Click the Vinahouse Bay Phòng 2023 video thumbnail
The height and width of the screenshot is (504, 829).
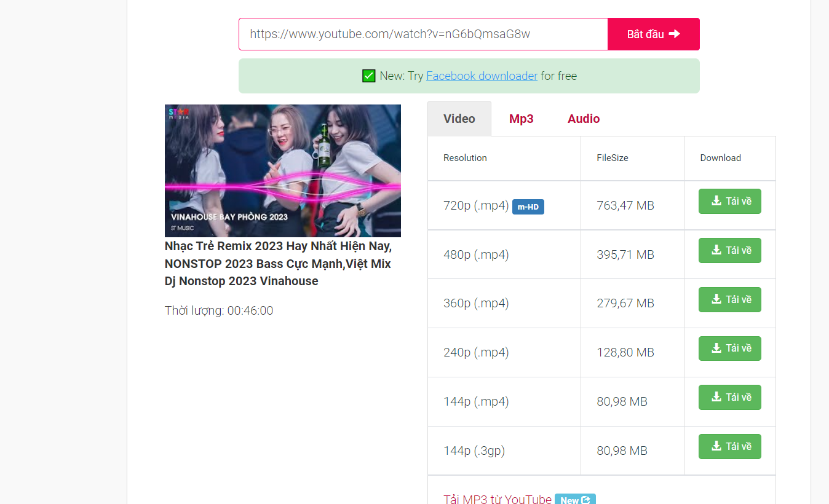click(x=282, y=170)
